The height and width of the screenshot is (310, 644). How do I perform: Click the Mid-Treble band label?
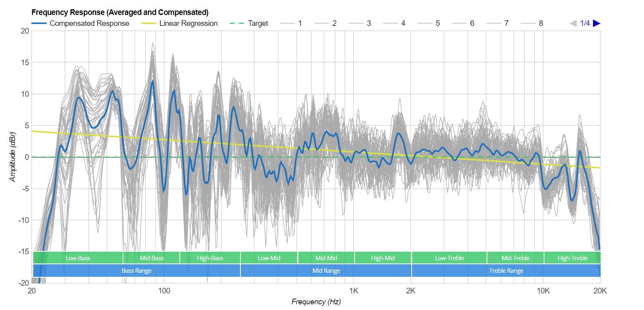[515, 258]
